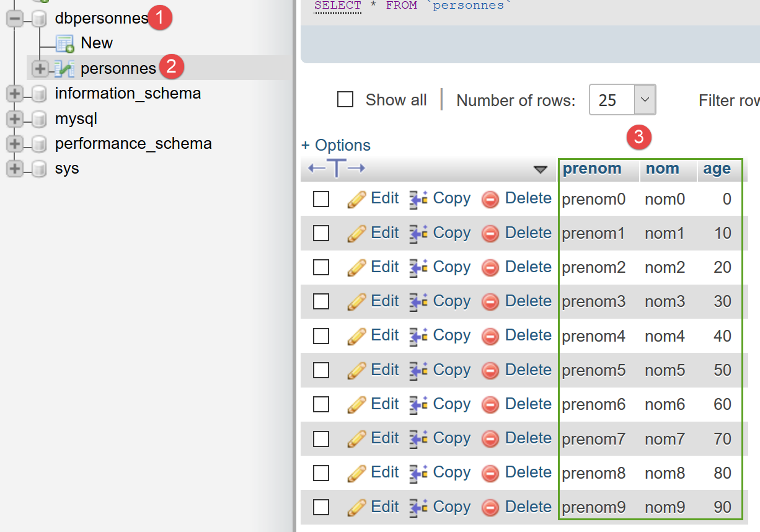Click the full texts toggle arrows icon

337,169
